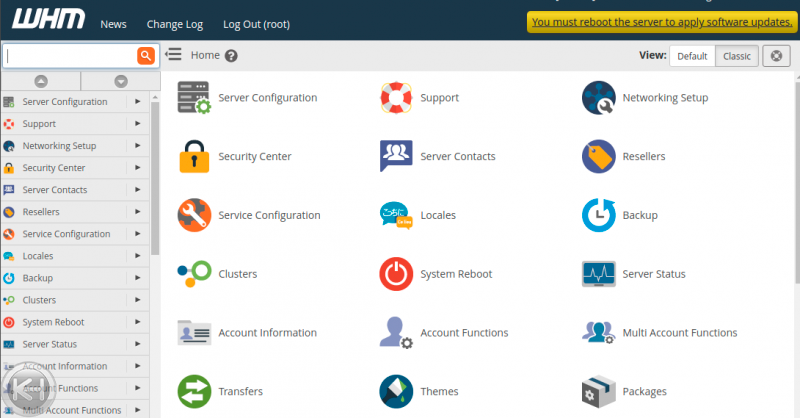This screenshot has width=800, height=418.
Task: Collapse all sidebar sections with the up arrow
Action: [x=41, y=81]
